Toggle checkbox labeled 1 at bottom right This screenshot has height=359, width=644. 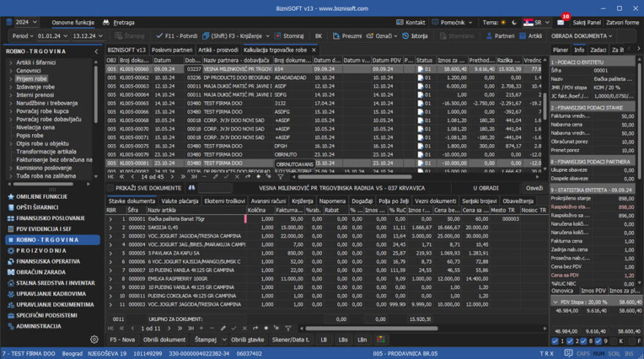[x=554, y=341]
